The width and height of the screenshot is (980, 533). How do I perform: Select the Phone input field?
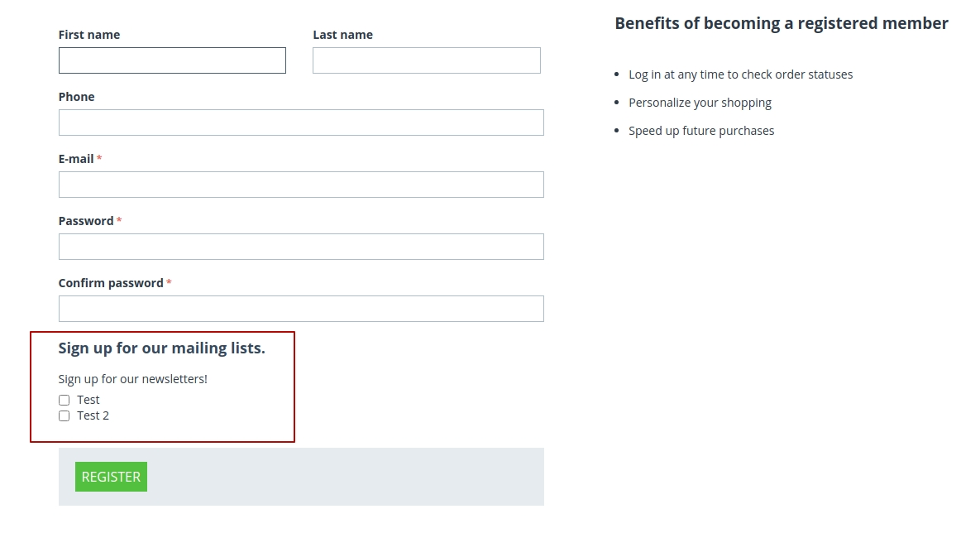click(x=301, y=122)
